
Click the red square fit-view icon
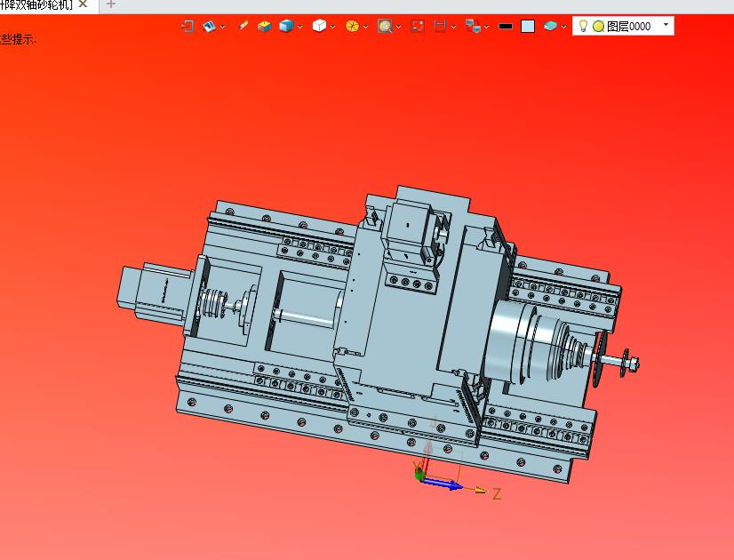418,26
